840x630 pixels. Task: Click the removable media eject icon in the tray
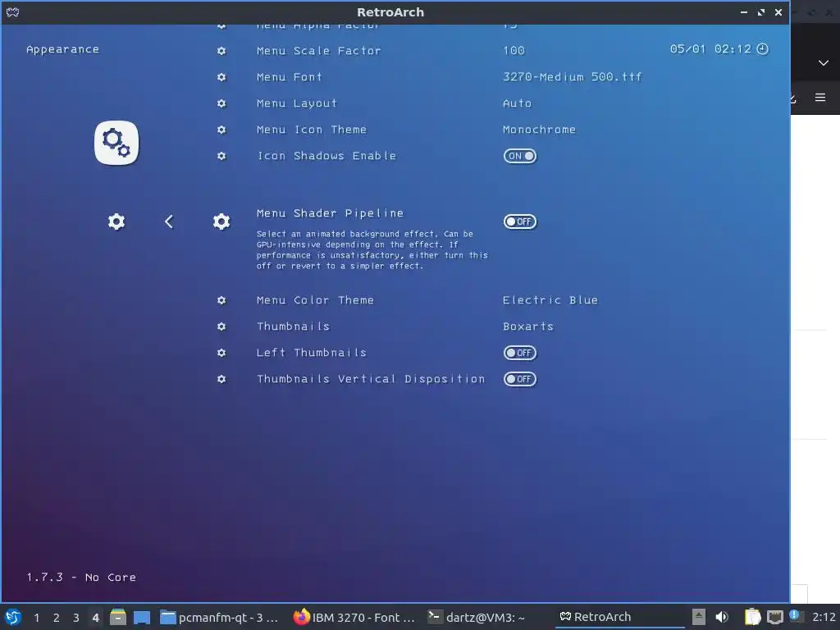pos(699,617)
